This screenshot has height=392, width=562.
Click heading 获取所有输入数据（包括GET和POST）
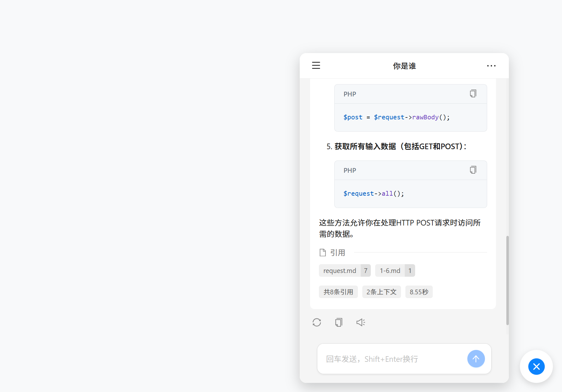400,146
